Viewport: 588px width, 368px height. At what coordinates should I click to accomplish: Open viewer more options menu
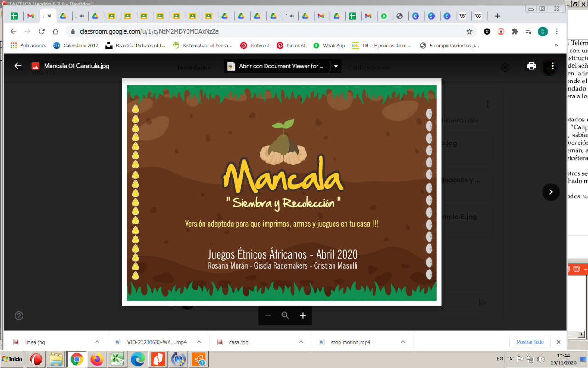pyautogui.click(x=553, y=66)
